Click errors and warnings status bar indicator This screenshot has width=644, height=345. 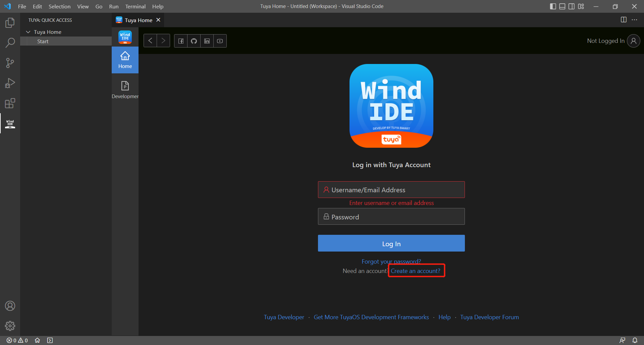coord(17,340)
